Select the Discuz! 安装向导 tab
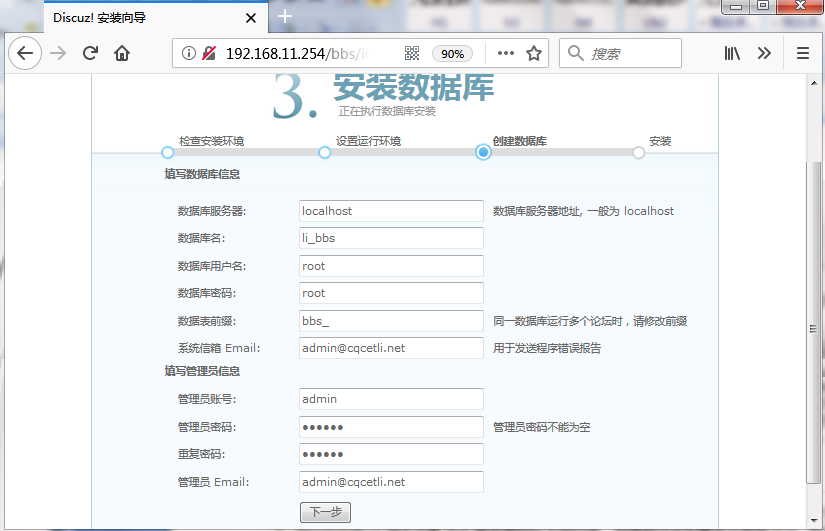 pyautogui.click(x=156, y=18)
